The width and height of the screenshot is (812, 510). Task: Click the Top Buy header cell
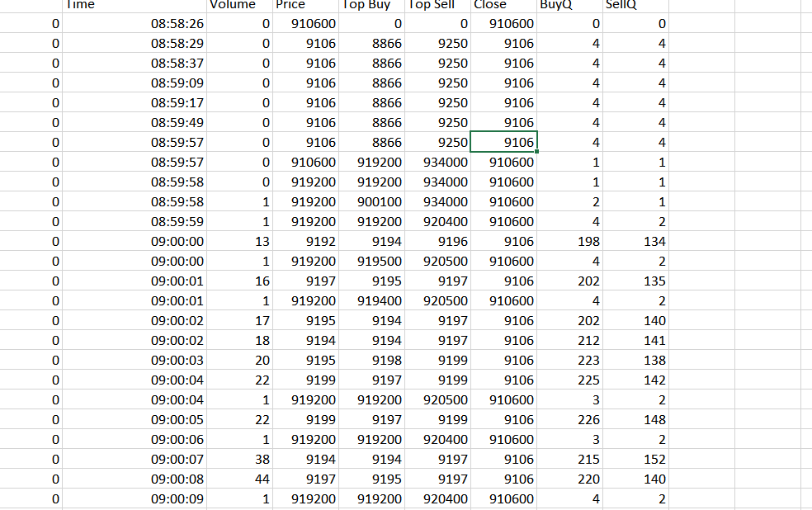tap(372, 5)
